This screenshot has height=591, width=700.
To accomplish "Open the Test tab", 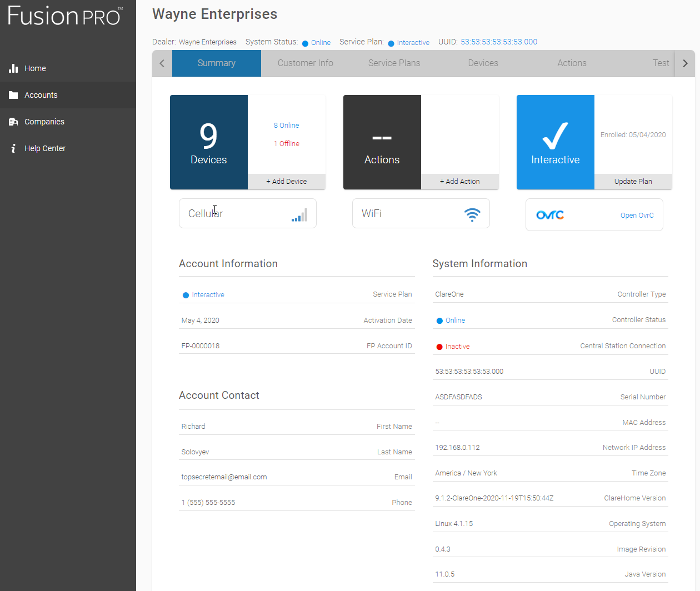I will click(661, 63).
